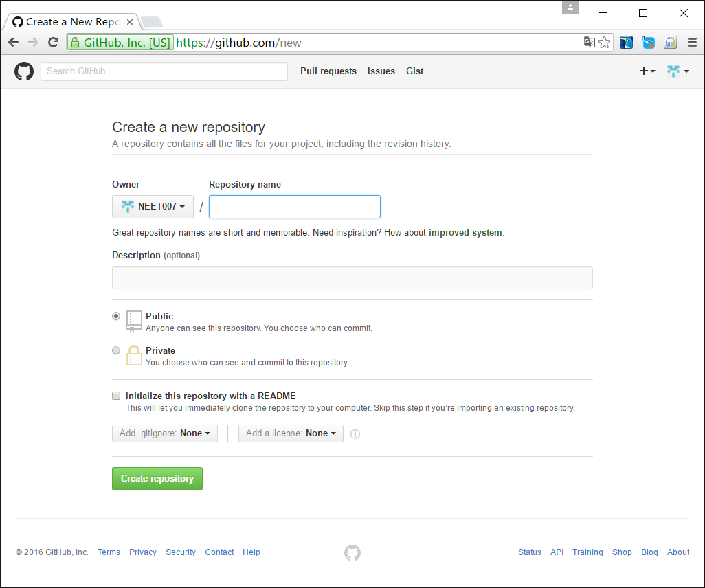Image resolution: width=705 pixels, height=588 pixels.
Task: Go to Issues in the header
Action: [381, 71]
